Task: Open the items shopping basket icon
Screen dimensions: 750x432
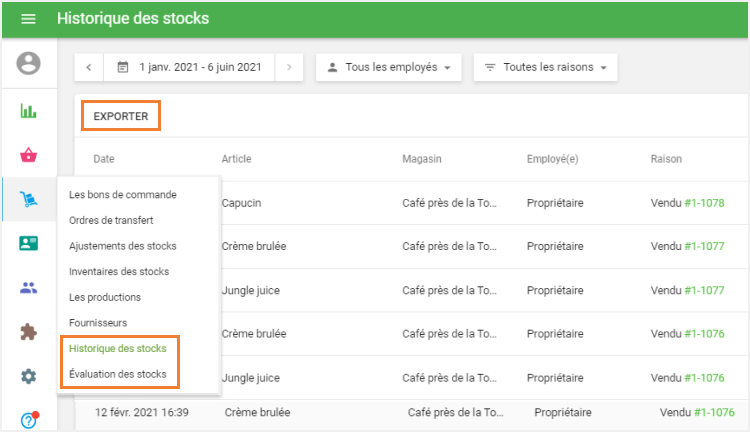Action: pos(29,155)
